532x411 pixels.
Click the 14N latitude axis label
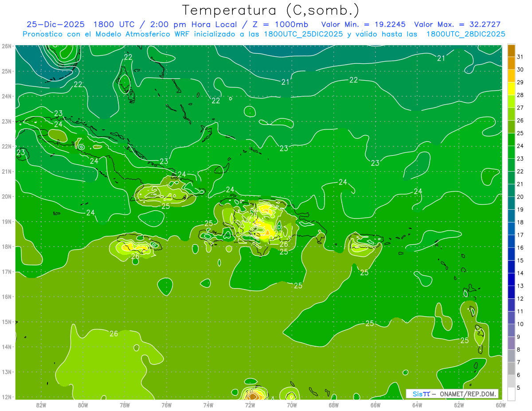[x=7, y=347]
